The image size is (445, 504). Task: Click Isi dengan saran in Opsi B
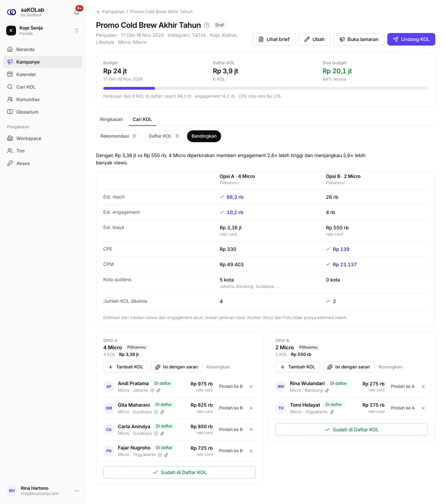click(348, 367)
